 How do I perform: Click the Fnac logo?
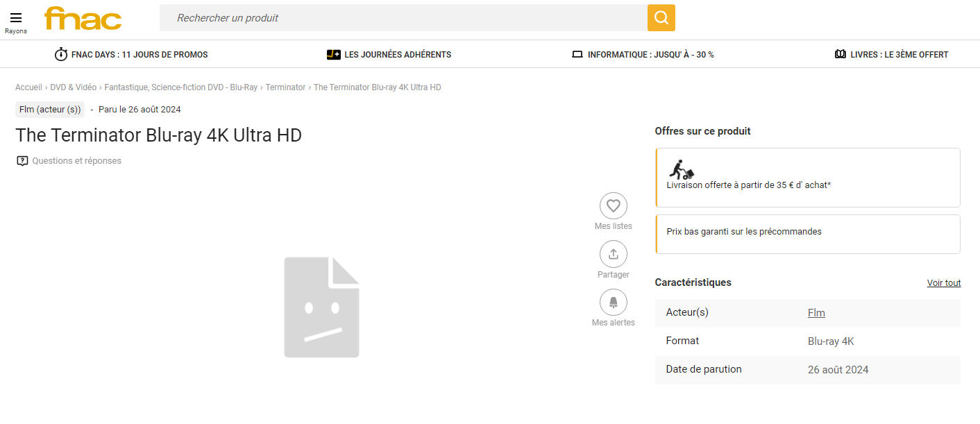point(83,19)
